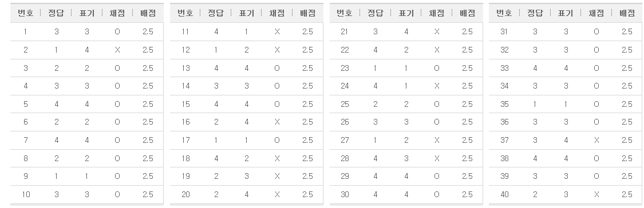
Task: Click the correct answer cell for question 24
Action: pyautogui.click(x=375, y=86)
